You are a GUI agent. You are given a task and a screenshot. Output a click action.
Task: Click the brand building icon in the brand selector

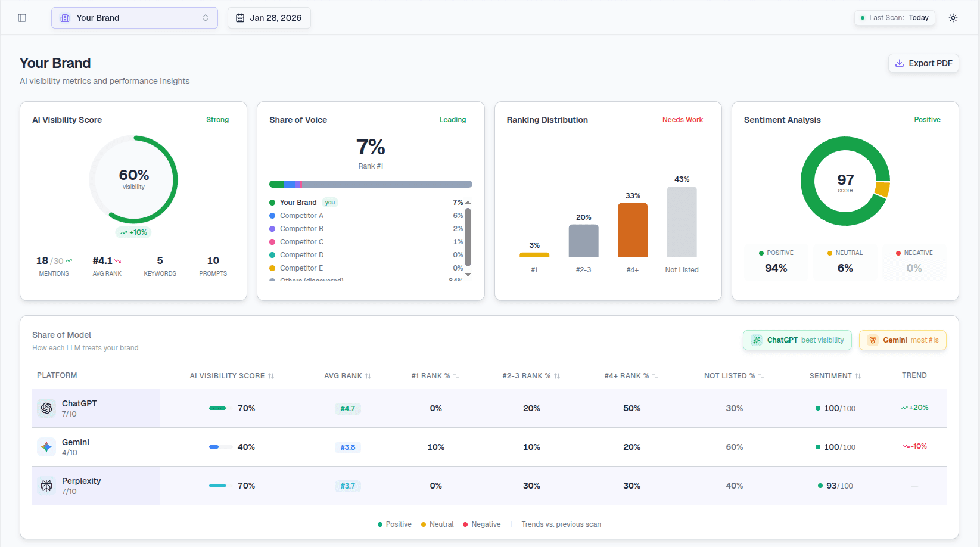tap(64, 18)
